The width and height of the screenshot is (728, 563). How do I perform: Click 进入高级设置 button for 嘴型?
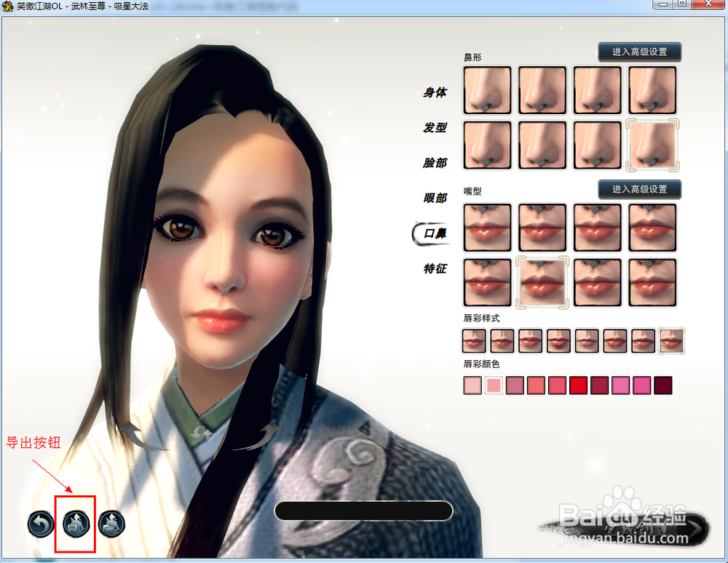point(639,189)
